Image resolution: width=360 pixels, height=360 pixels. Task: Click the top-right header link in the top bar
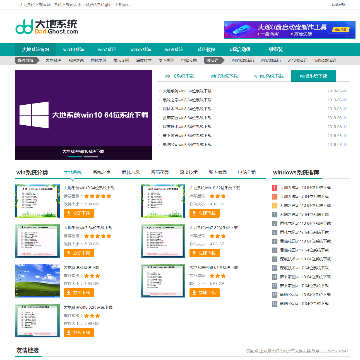pyautogui.click(x=338, y=5)
